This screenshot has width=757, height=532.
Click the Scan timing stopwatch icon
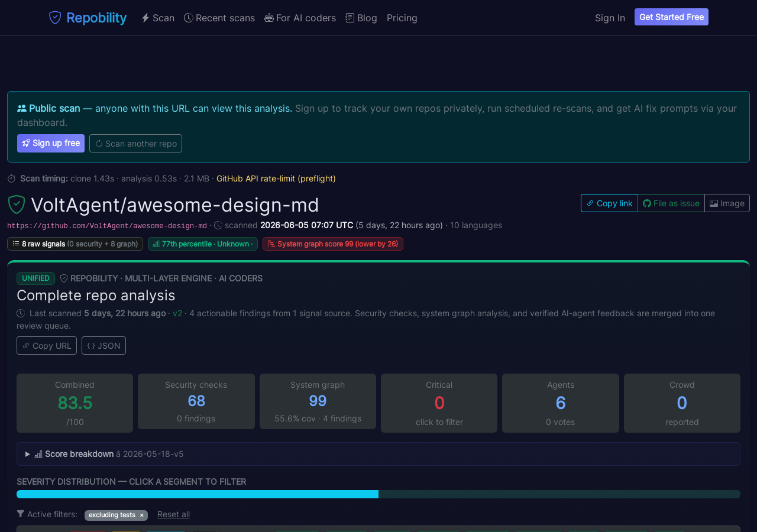tap(12, 179)
